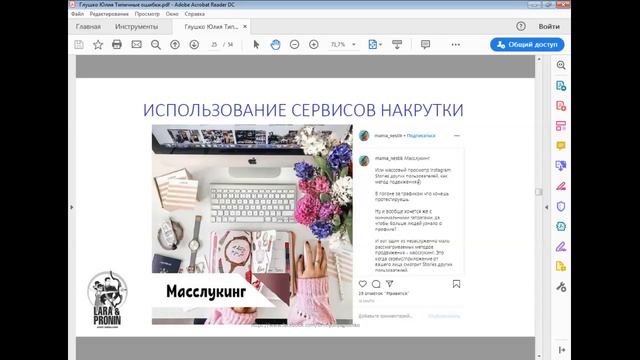The height and width of the screenshot is (360, 640).
Task: Open the more tools ellipsis
Action: pyautogui.click(x=456, y=44)
